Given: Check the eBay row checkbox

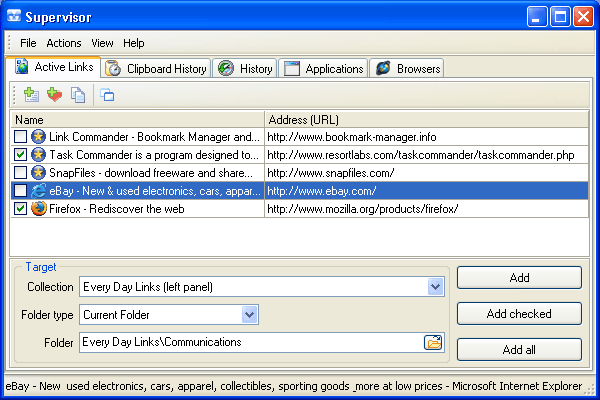Looking at the screenshot, I should pyautogui.click(x=20, y=191).
